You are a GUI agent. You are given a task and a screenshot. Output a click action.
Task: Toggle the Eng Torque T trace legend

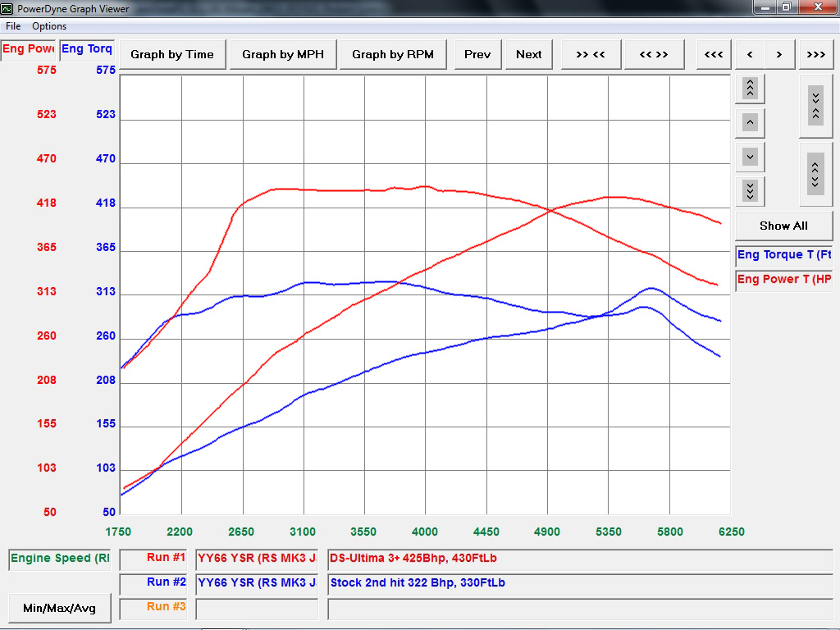point(783,255)
